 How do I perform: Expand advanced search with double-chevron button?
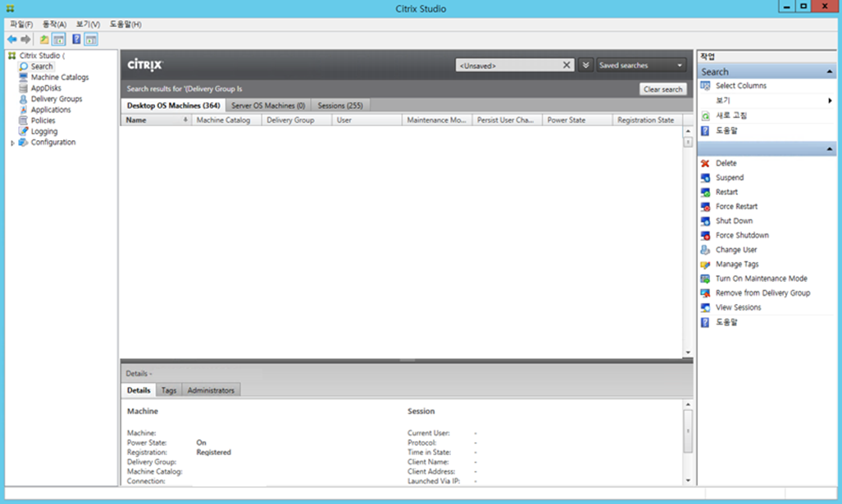pos(586,65)
